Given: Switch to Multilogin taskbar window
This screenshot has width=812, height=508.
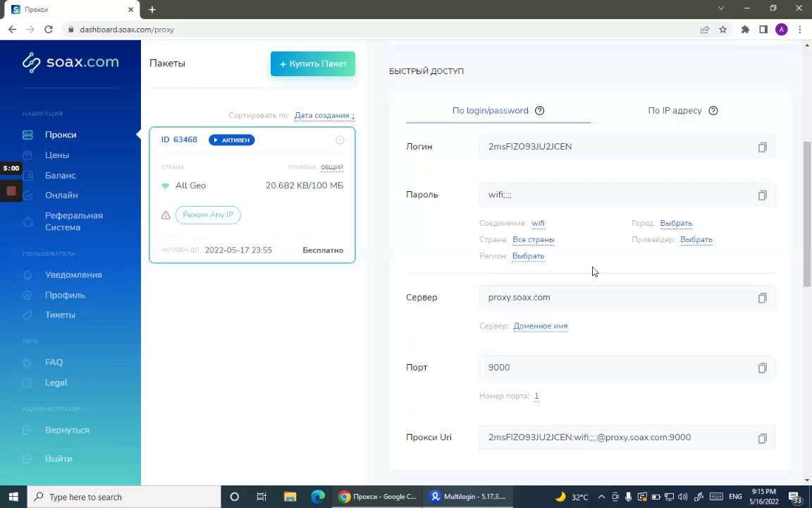Looking at the screenshot, I should pos(467,497).
